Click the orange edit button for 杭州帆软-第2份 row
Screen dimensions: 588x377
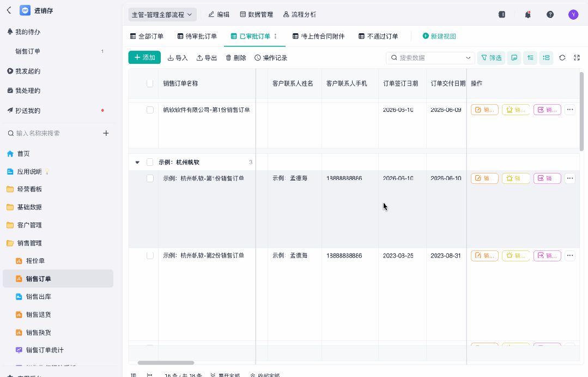484,255
